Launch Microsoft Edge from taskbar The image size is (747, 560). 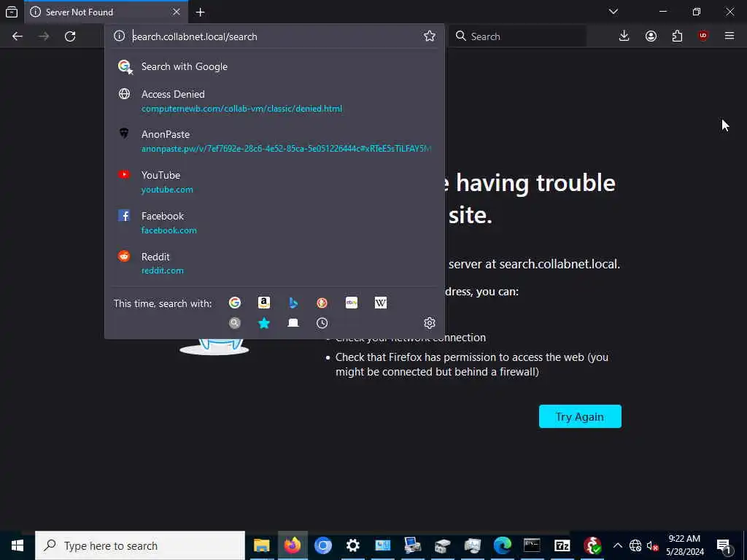(502, 545)
